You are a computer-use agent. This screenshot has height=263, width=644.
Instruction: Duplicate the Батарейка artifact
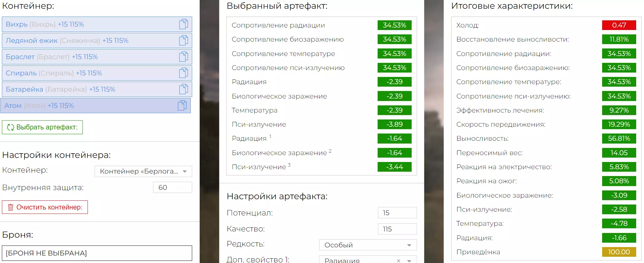[x=183, y=89]
